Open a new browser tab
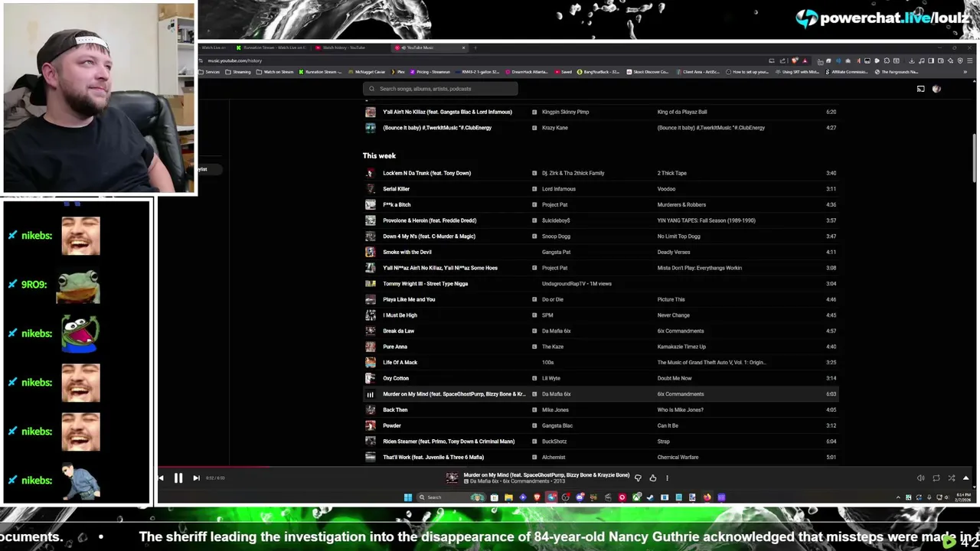 click(x=475, y=47)
